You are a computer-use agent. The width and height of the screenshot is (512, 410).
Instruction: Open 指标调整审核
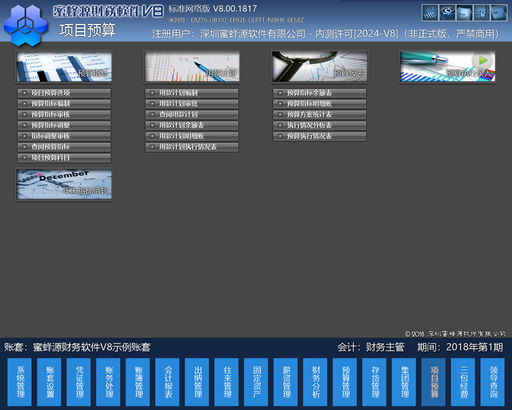pyautogui.click(x=64, y=136)
